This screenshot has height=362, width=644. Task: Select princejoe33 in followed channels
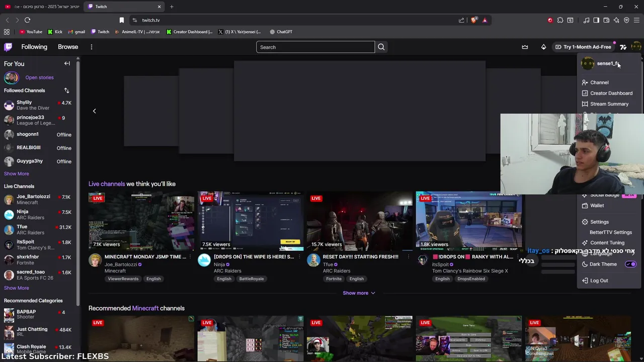point(38,120)
